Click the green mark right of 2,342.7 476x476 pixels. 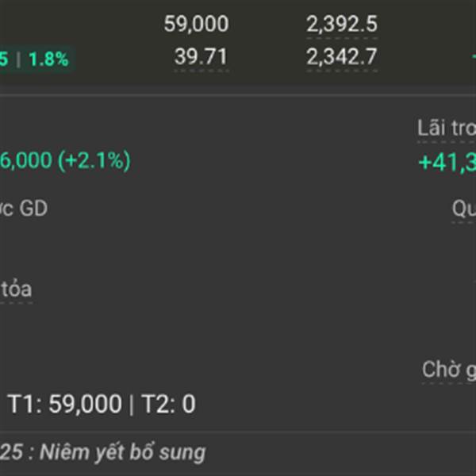click(474, 57)
